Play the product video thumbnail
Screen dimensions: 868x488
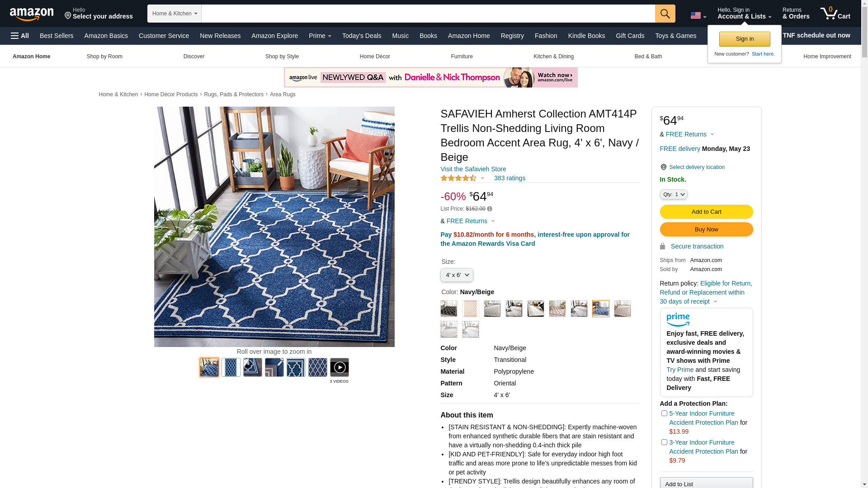[x=339, y=367]
